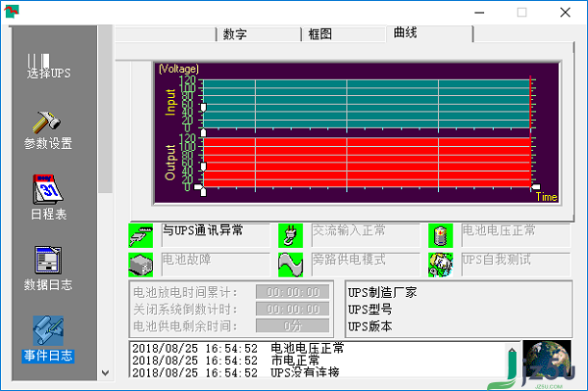Viewport: 588px width, 391px height.
Task: Open the 日程表 calendar icon
Action: 48,197
